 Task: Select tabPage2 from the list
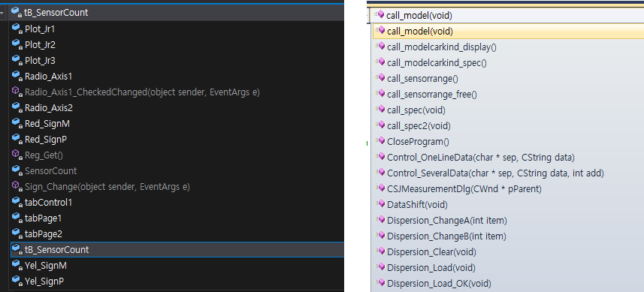44,233
